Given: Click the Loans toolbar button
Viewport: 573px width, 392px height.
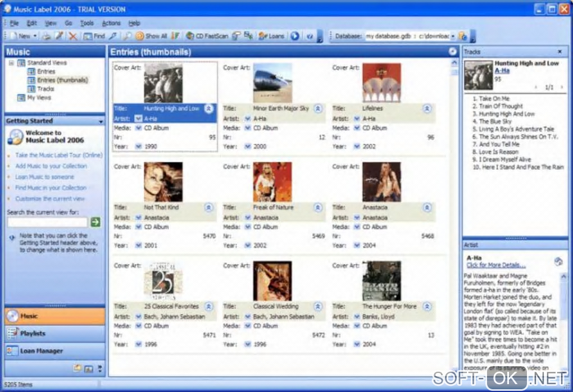Looking at the screenshot, I should tap(271, 36).
